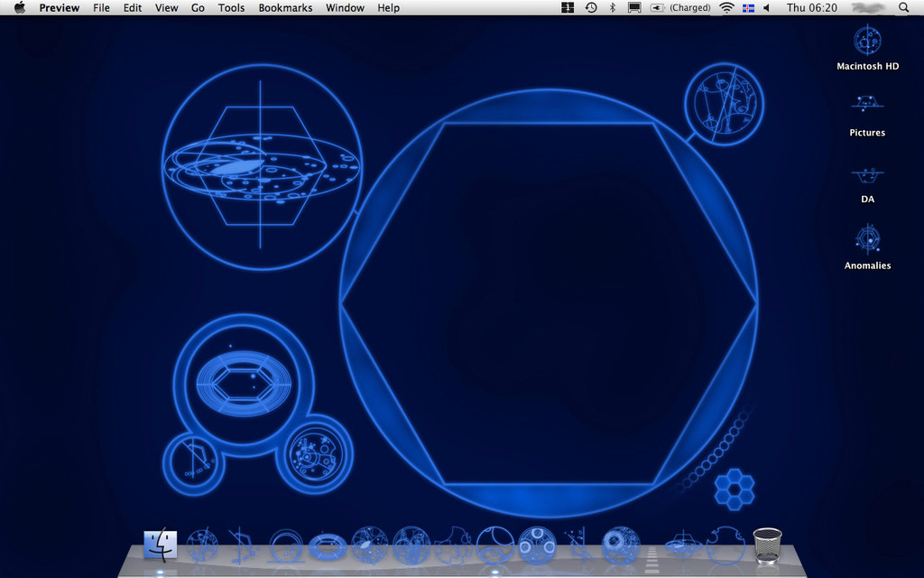Open the Time Machine status menu
Image resolution: width=924 pixels, height=578 pixels.
590,7
